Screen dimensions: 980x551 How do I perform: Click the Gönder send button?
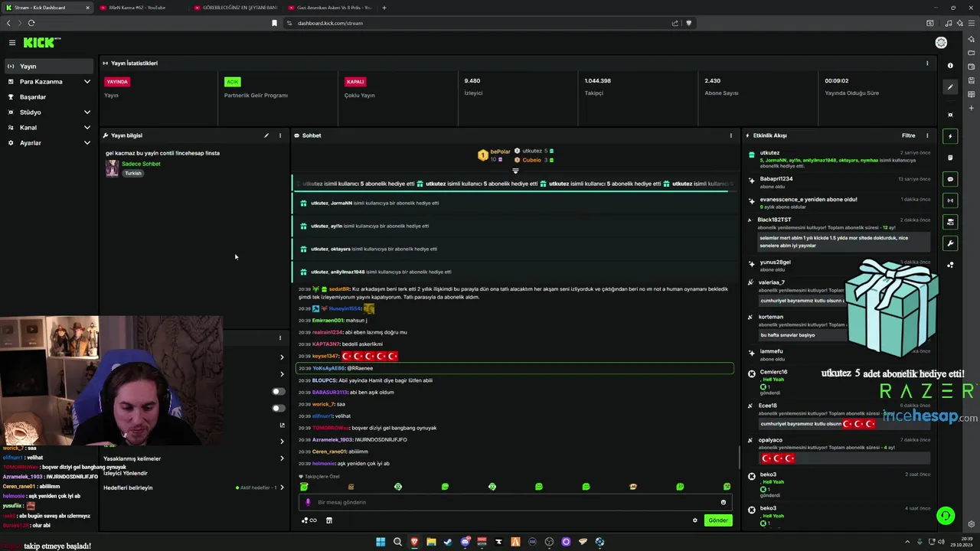click(x=718, y=520)
